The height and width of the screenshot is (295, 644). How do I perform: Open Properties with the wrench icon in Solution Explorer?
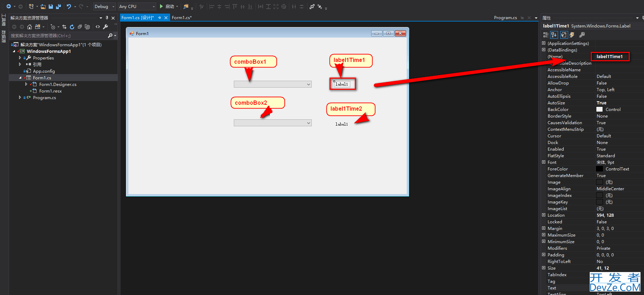[105, 27]
